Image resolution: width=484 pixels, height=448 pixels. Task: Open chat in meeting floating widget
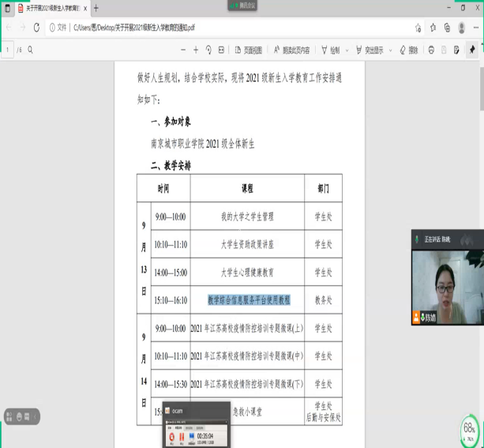point(27,416)
